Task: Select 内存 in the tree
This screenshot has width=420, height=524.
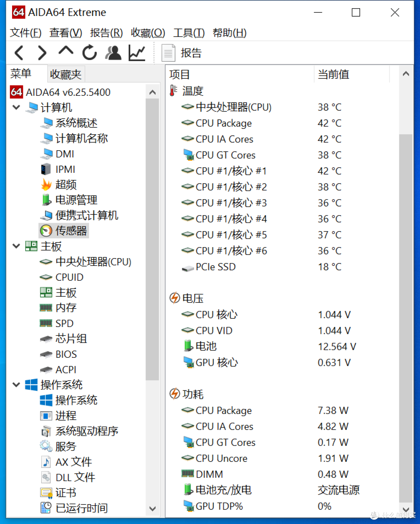Action: [66, 308]
